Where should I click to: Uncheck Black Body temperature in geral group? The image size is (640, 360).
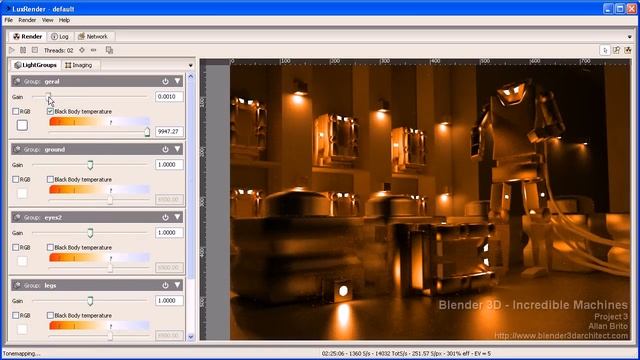(x=50, y=111)
